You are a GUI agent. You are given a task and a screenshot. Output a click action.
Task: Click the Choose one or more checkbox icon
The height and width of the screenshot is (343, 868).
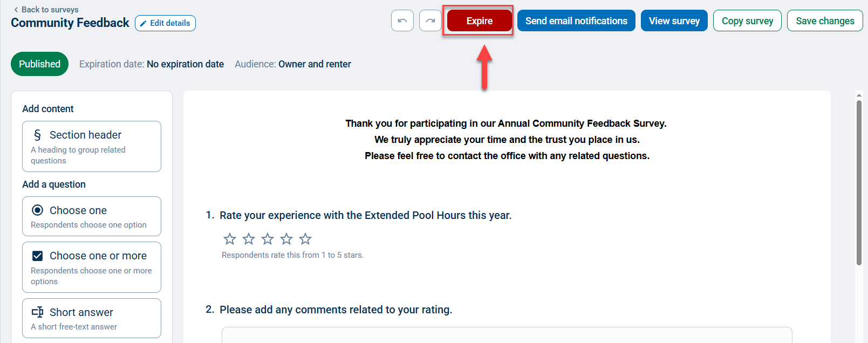tap(38, 256)
